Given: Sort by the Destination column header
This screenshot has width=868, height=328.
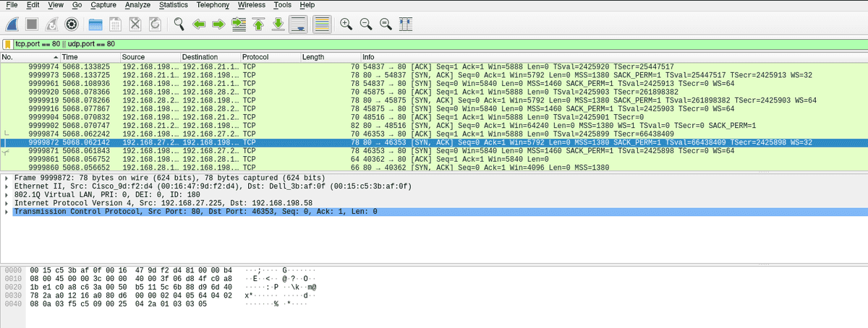Looking at the screenshot, I should coord(210,57).
